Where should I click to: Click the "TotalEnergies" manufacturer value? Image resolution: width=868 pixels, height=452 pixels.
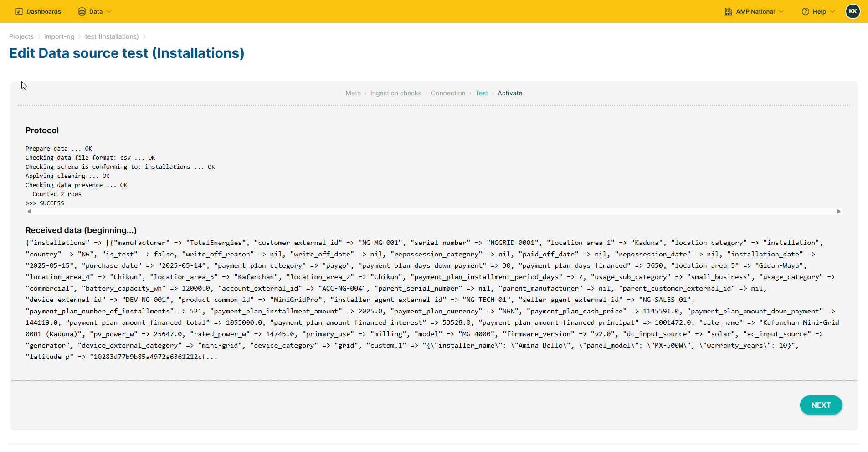pos(216,243)
